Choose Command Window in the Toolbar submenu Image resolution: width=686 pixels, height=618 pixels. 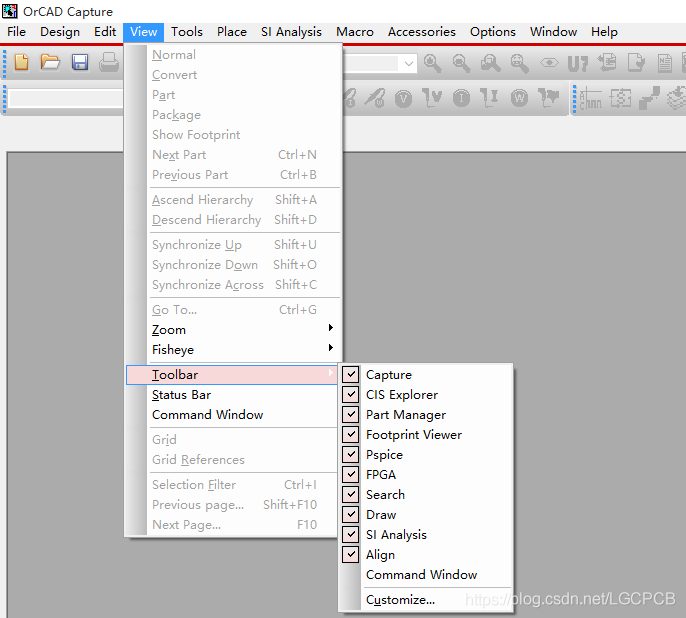[x=426, y=575]
